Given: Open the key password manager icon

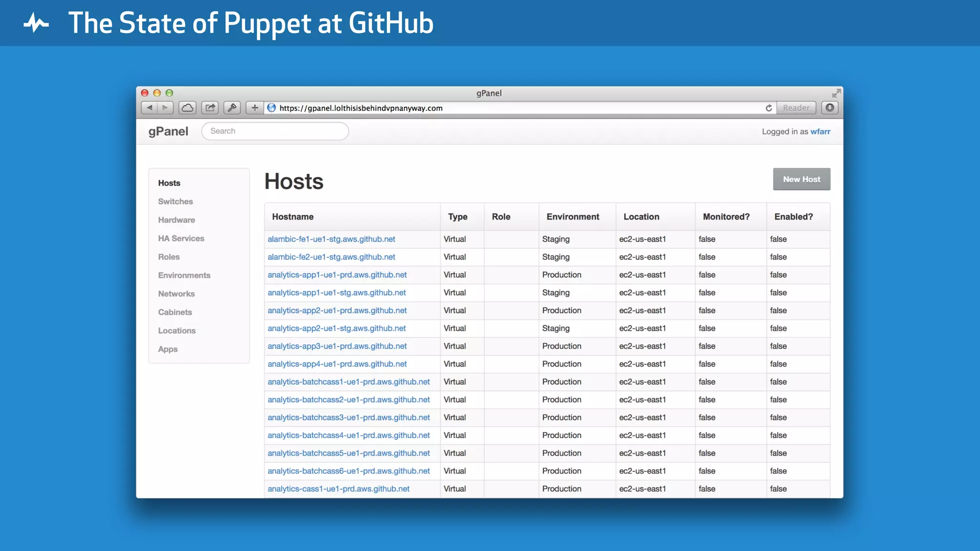Looking at the screenshot, I should [232, 108].
